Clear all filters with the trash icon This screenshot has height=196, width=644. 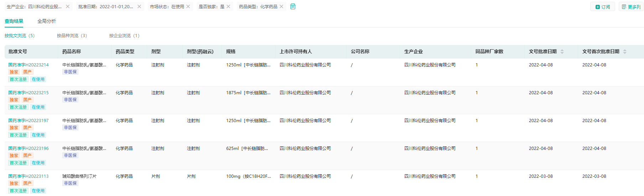[x=293, y=6]
